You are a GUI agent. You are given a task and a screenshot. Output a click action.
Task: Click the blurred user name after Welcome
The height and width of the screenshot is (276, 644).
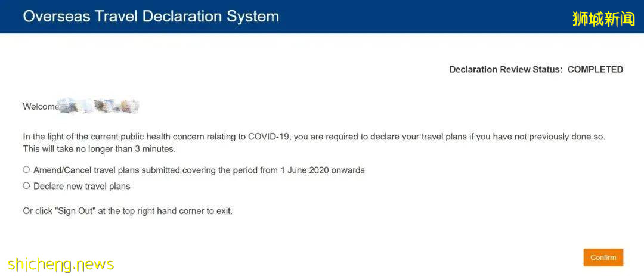click(99, 107)
